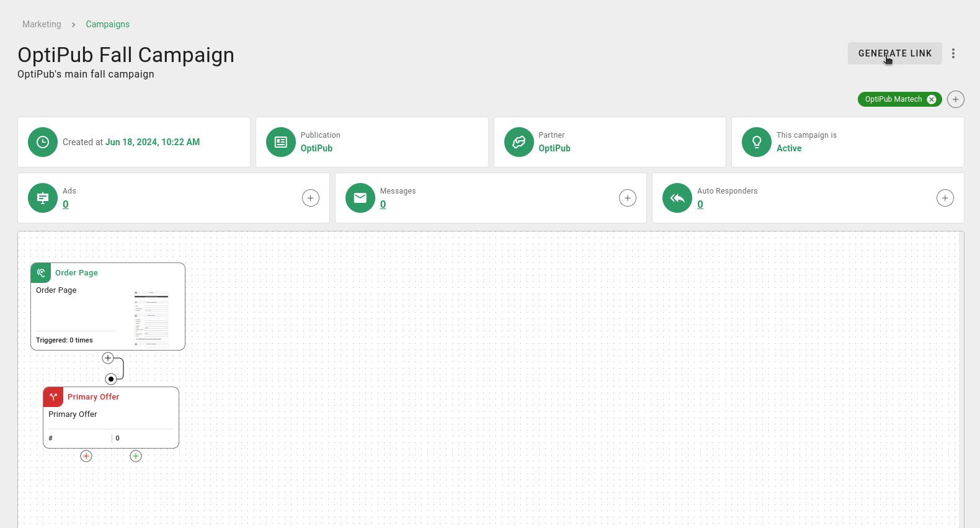
Task: Select the Primary Offer node title
Action: pos(93,397)
